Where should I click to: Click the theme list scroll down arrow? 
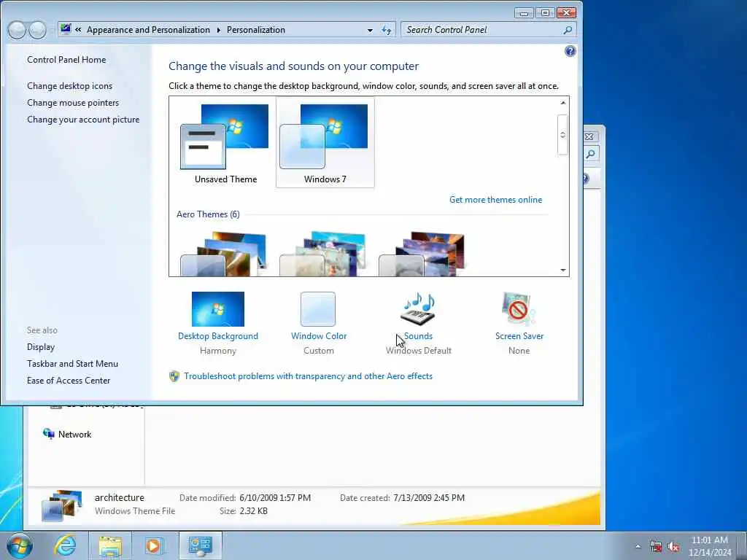click(x=562, y=270)
